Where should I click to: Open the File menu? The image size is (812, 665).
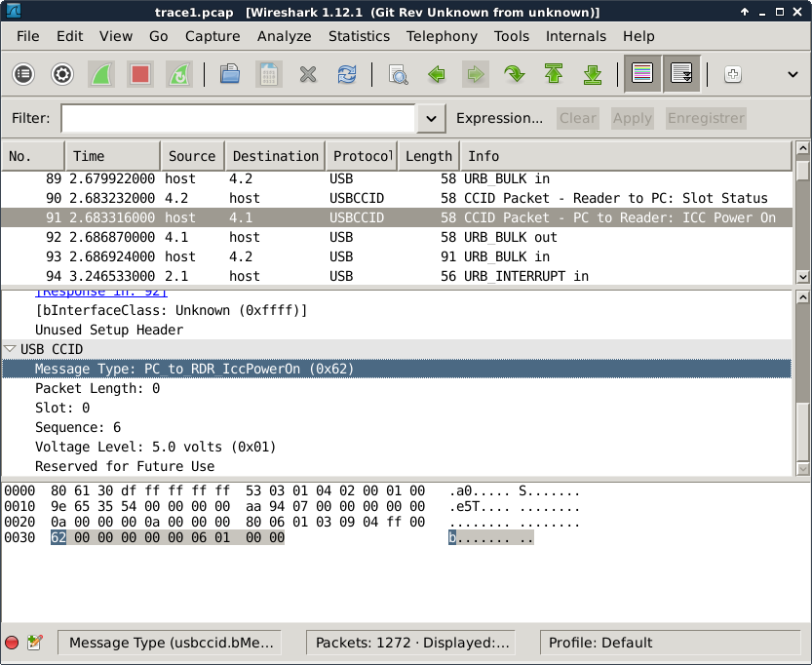click(x=28, y=36)
